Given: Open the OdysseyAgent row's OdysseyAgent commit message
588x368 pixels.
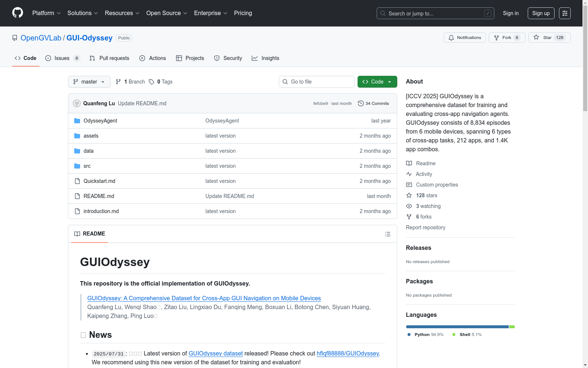Looking at the screenshot, I should 222,121.
